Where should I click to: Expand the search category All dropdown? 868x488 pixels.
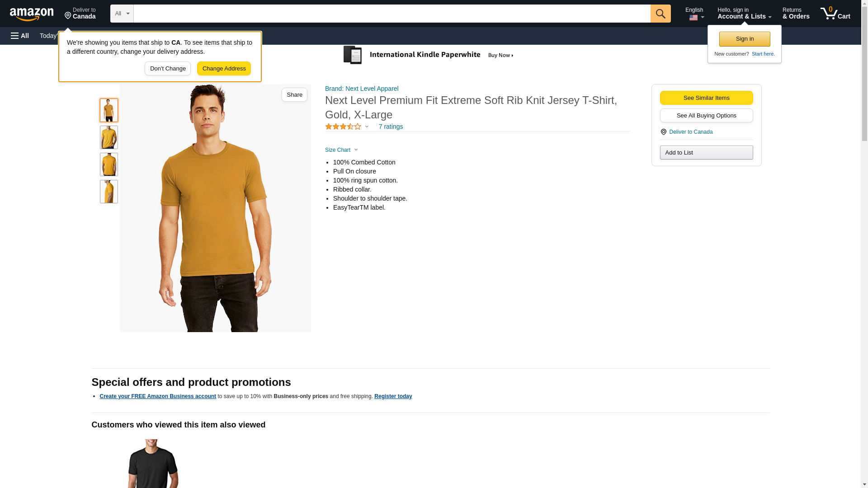coord(122,14)
